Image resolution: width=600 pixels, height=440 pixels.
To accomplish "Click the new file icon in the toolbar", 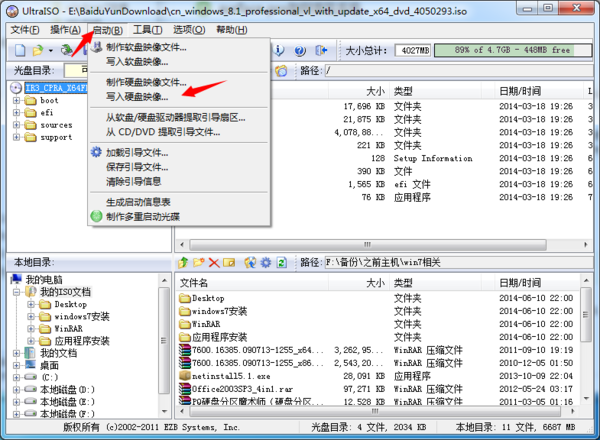I will coord(19,49).
